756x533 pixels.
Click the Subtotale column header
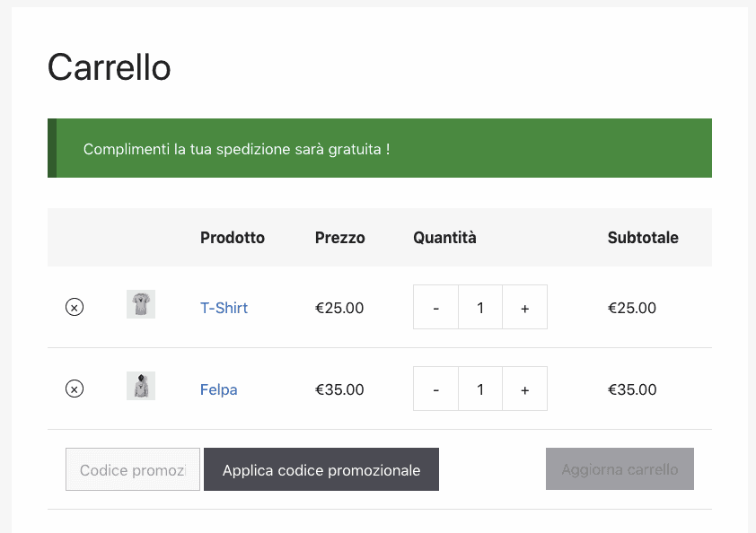(x=643, y=238)
